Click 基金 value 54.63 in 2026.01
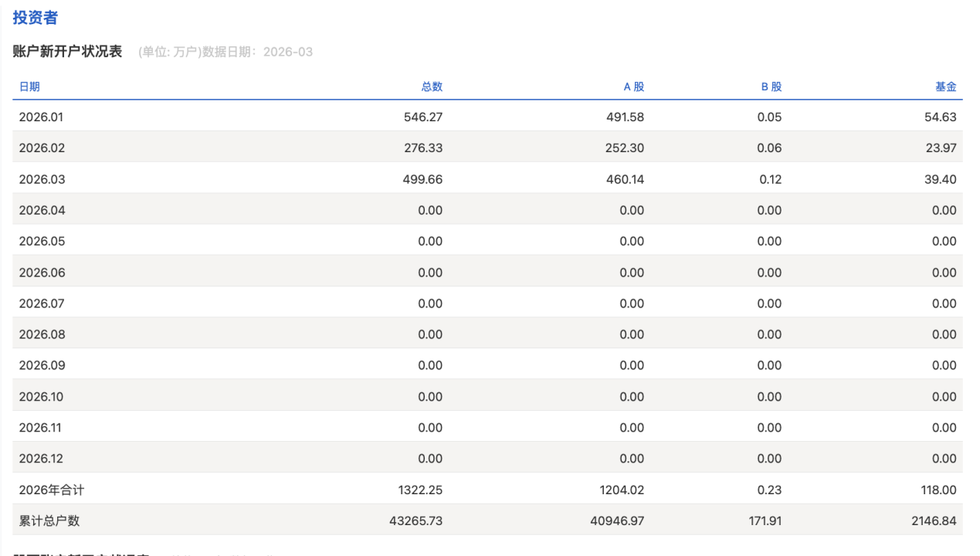This screenshot has width=980, height=556. (941, 117)
